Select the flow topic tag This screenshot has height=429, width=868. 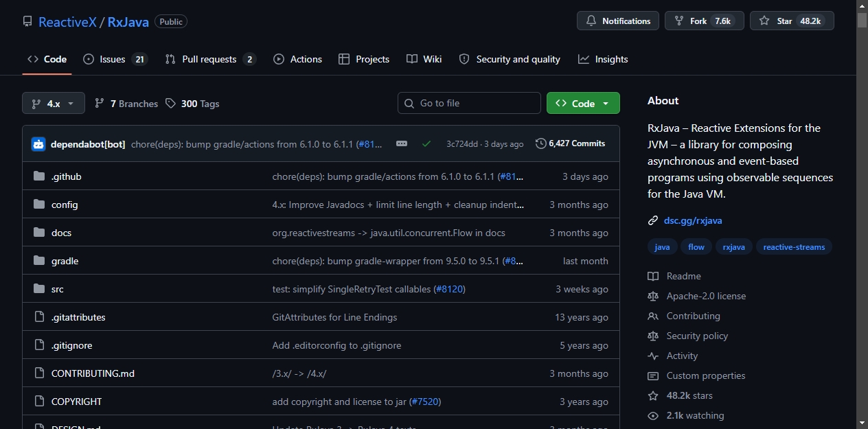pos(696,247)
